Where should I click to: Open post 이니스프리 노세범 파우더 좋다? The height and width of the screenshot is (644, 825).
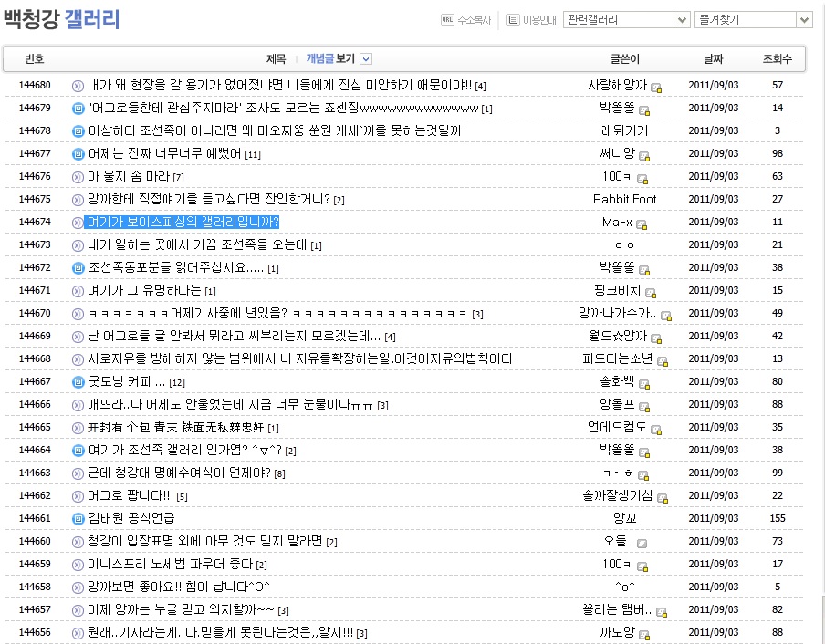point(171,564)
